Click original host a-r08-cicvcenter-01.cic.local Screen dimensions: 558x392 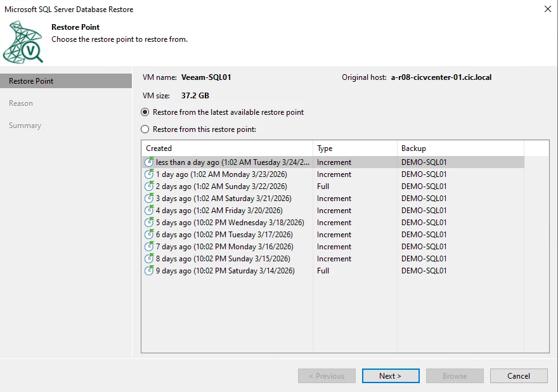441,77
